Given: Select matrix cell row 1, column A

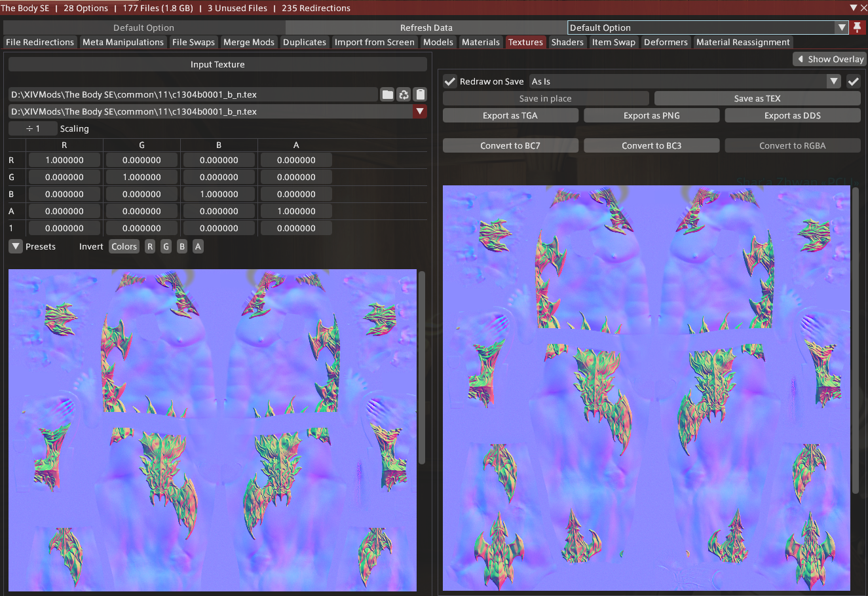Looking at the screenshot, I should [x=296, y=228].
